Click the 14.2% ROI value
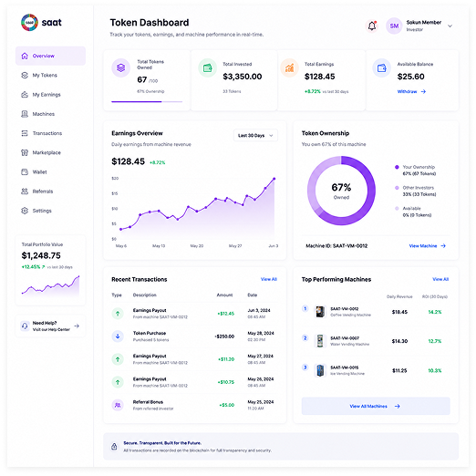Viewport: 476px width, 476px height. (x=435, y=312)
